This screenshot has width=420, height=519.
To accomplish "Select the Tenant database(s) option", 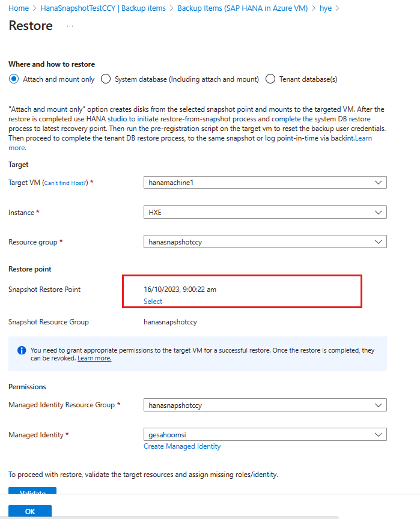I will click(270, 79).
